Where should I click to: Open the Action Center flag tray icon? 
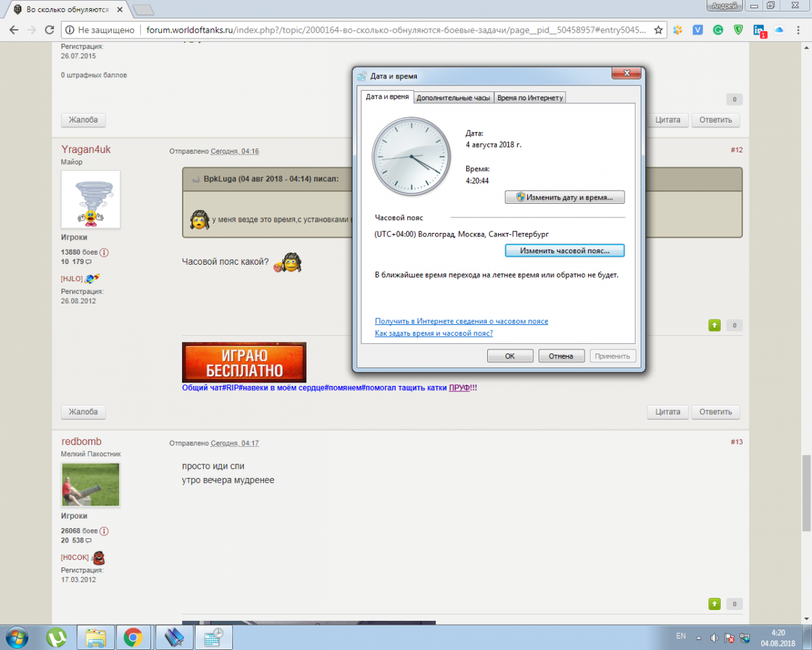[x=729, y=637]
